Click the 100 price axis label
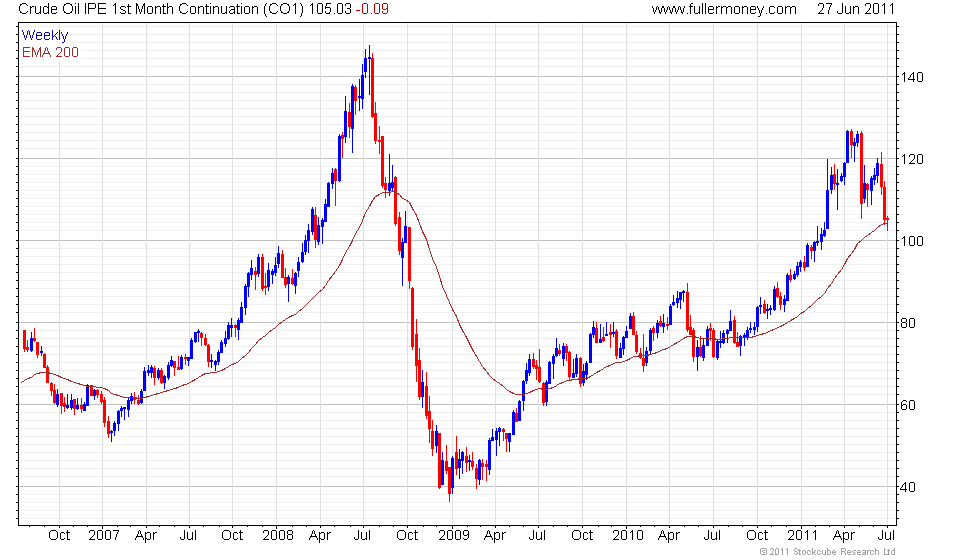 [x=912, y=241]
